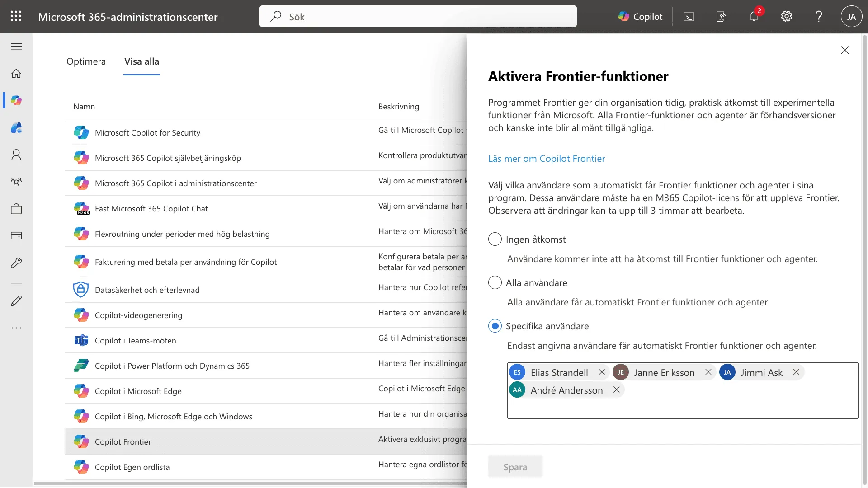Click the Namn column header
Viewport: 868px width, 488px height.
(x=84, y=107)
